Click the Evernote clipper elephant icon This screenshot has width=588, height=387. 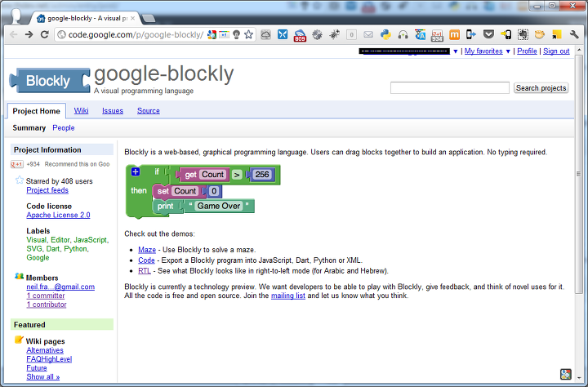coord(523,35)
